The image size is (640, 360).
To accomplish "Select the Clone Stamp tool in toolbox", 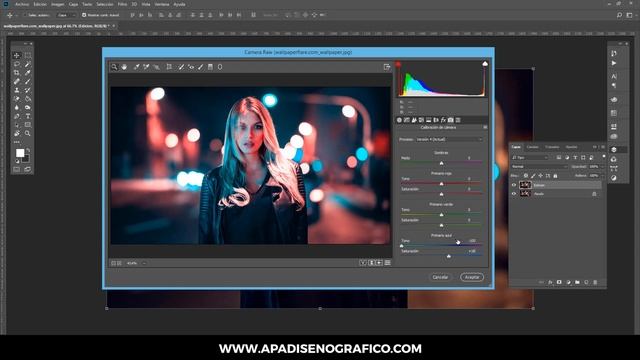I will (x=17, y=90).
